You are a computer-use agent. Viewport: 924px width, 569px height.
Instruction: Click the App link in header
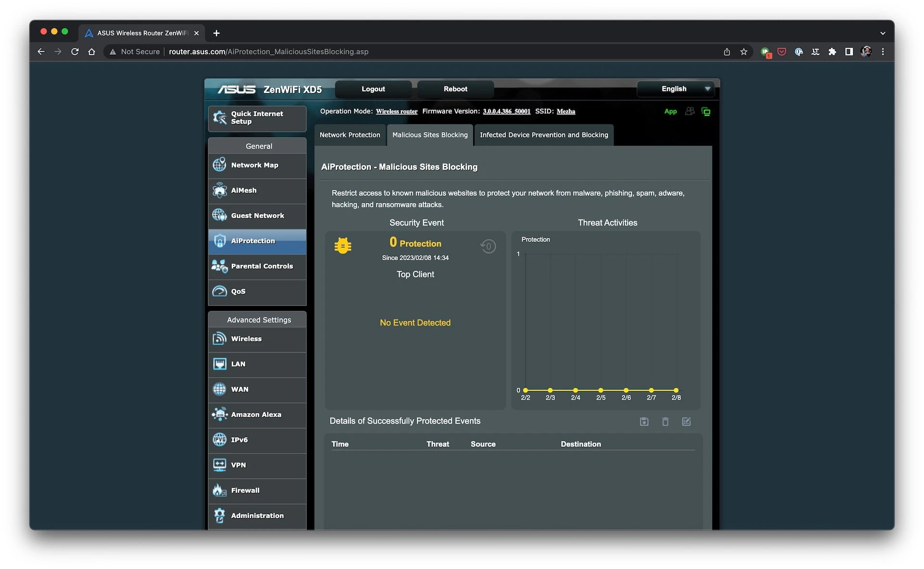670,111
